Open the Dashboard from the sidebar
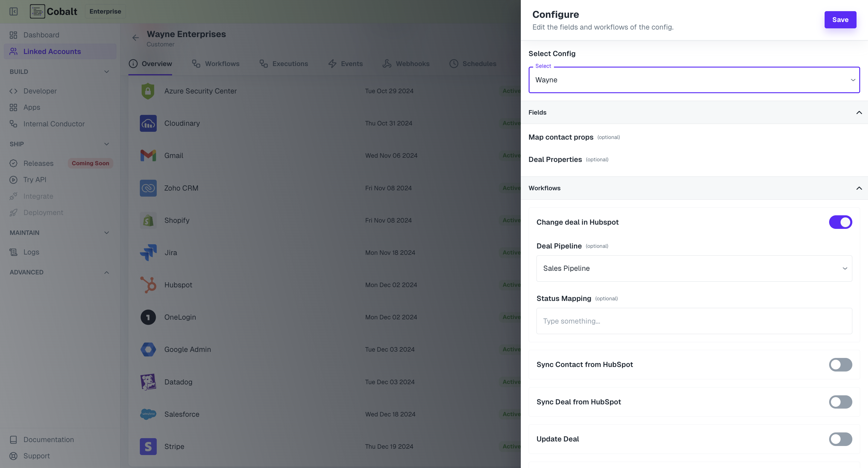The image size is (868, 468). 41,35
